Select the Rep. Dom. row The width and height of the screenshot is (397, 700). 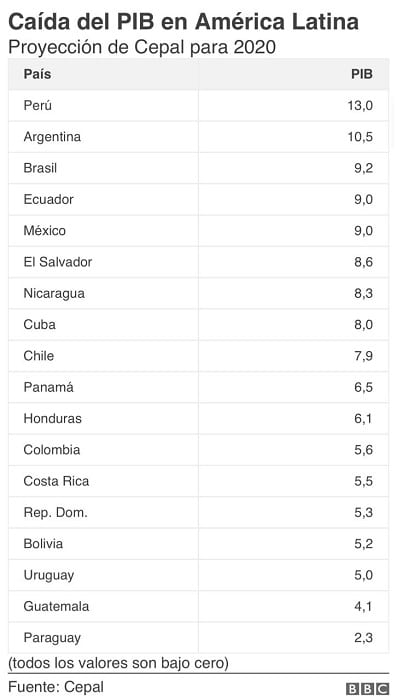point(198,512)
